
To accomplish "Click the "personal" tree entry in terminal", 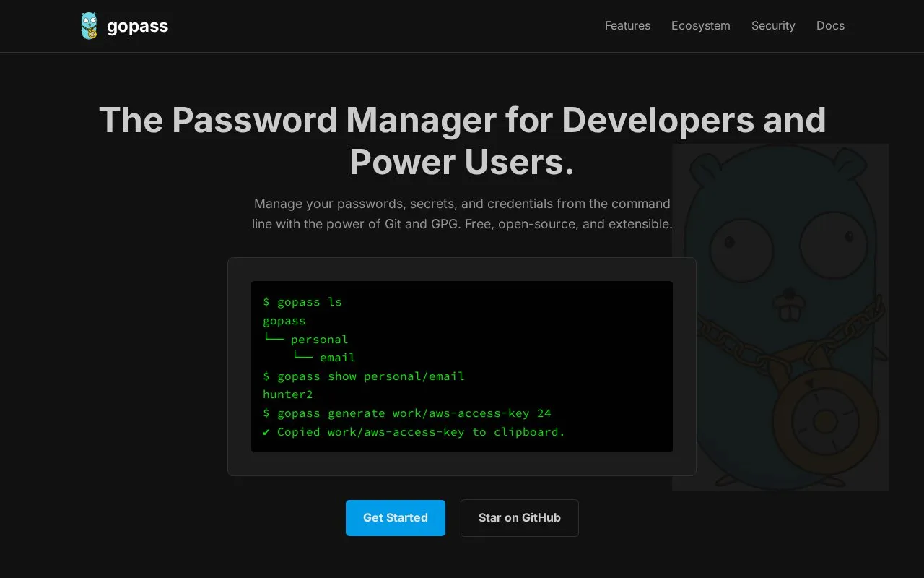I will pos(320,340).
